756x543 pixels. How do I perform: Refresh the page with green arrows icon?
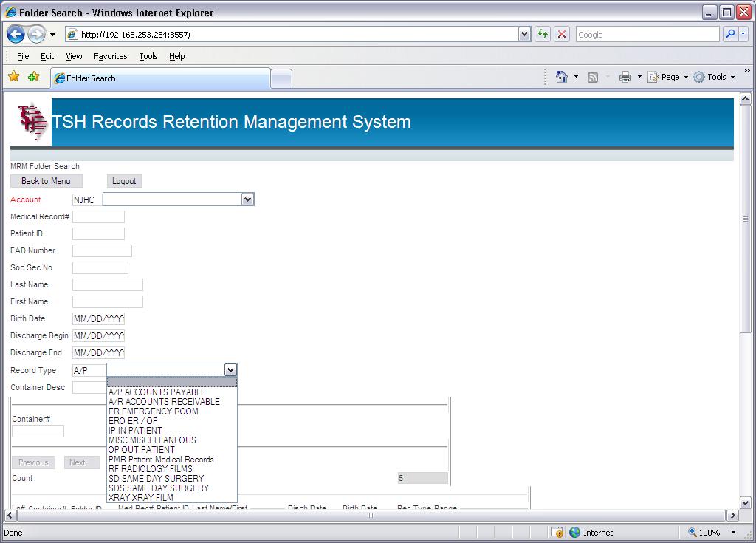coord(543,34)
